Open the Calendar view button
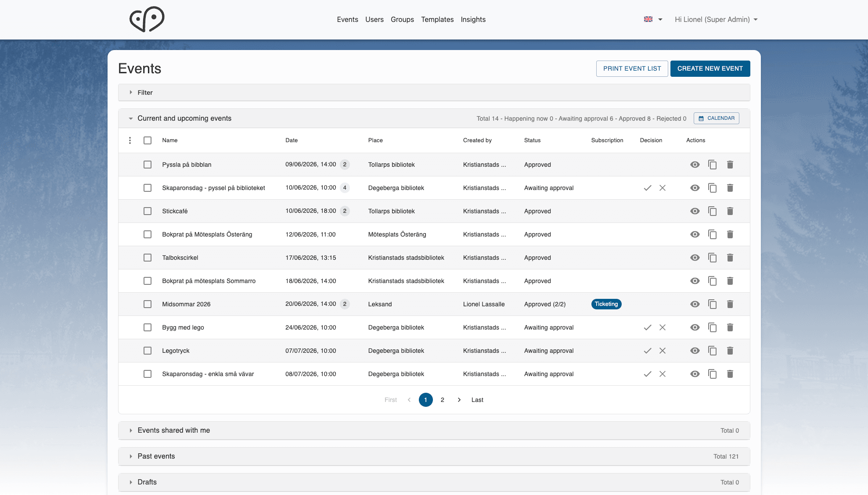Screen dimensions: 868x495 (x=716, y=118)
